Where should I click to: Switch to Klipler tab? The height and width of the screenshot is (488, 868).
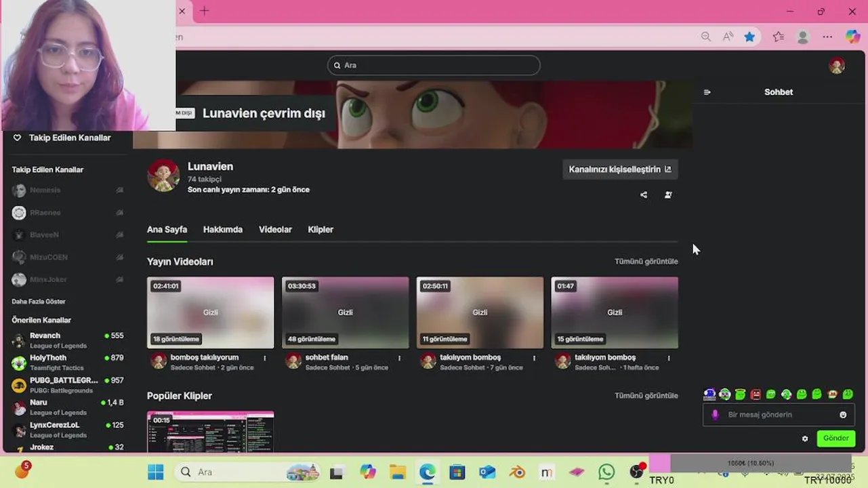click(x=321, y=230)
